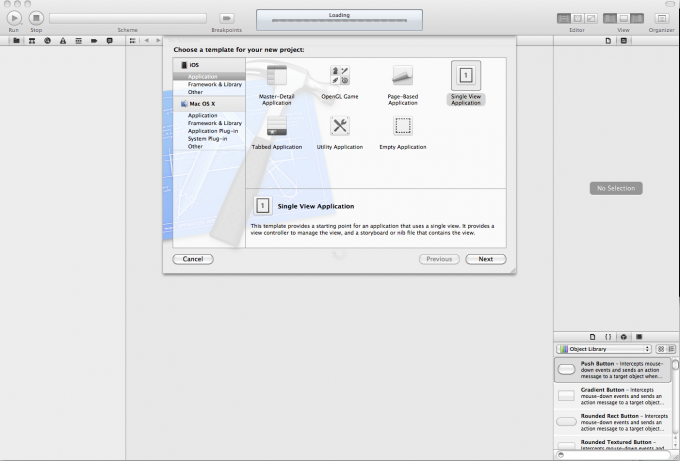Choose OpenGL Game template
The image size is (680, 461).
click(x=340, y=82)
